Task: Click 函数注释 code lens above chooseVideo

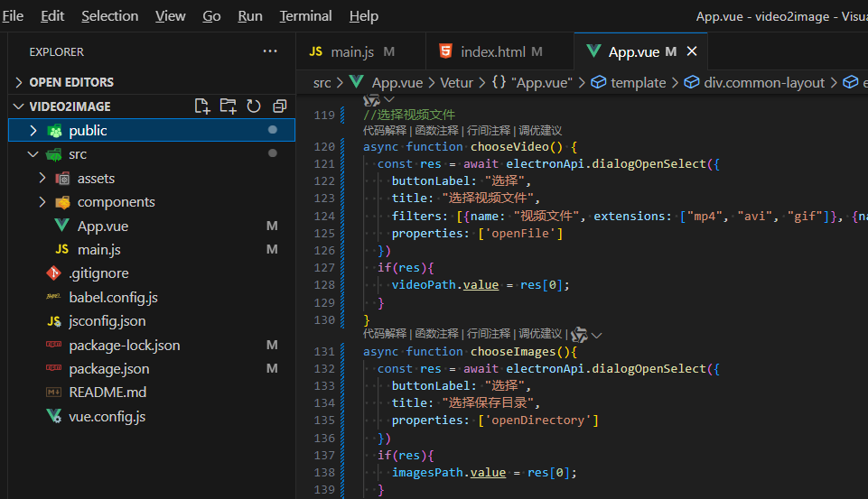Action: click(437, 131)
